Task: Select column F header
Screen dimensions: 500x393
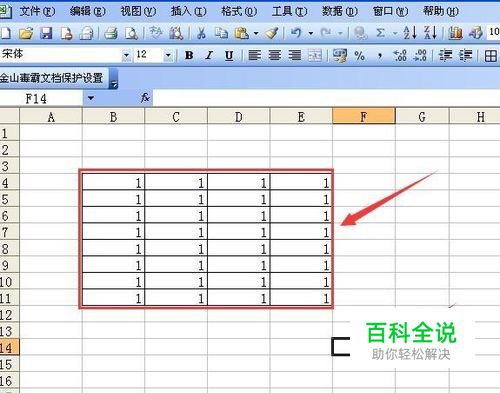Action: [x=364, y=117]
